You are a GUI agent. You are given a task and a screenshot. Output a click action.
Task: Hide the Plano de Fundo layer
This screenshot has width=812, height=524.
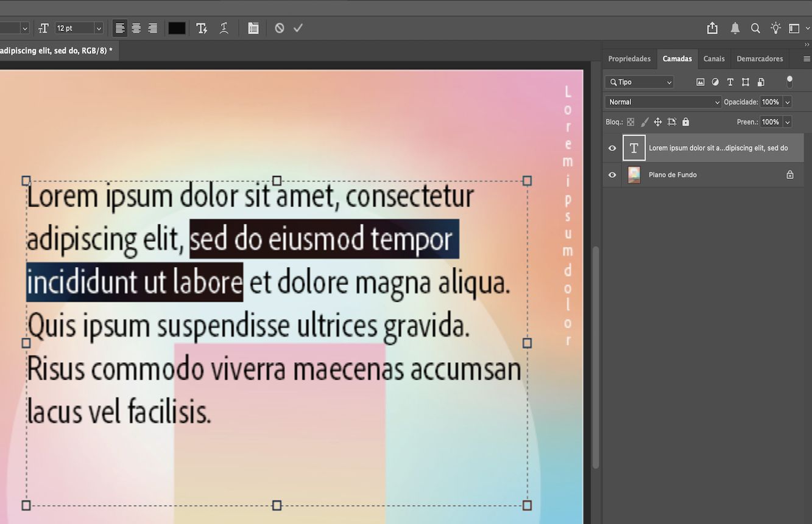pos(612,175)
